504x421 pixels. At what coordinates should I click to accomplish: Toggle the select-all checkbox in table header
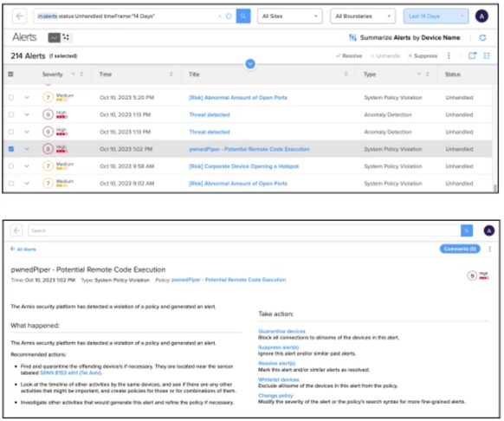(10, 74)
